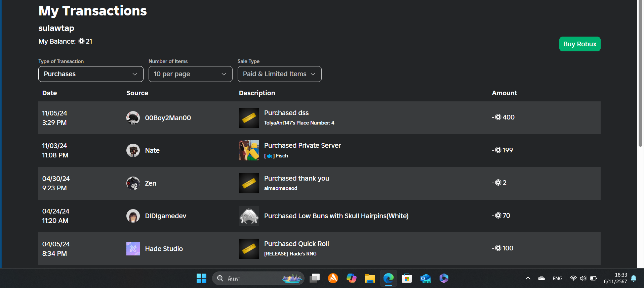Click the Robux icon next to 199
Viewport: 644px width, 288px height.
[x=498, y=150]
